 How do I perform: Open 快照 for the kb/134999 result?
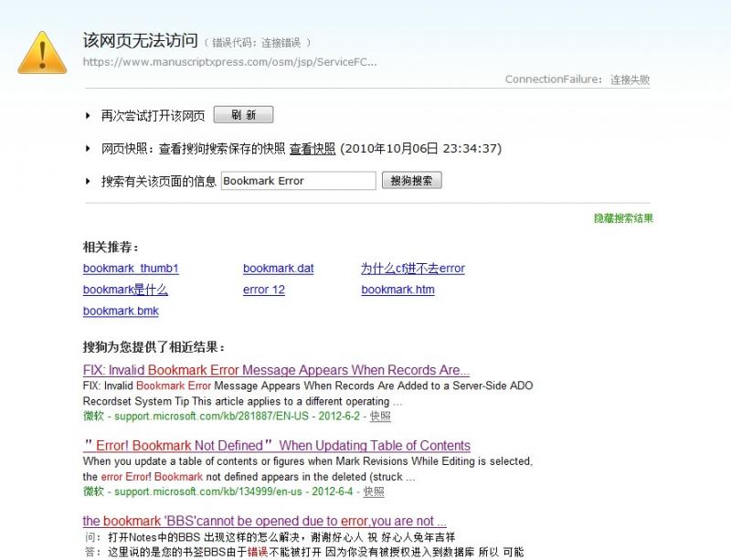point(374,491)
